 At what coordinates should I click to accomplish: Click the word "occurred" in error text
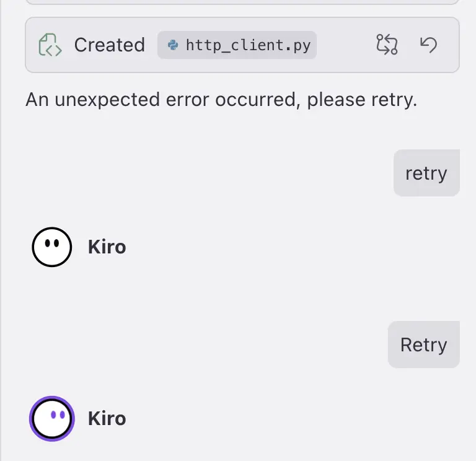[255, 100]
